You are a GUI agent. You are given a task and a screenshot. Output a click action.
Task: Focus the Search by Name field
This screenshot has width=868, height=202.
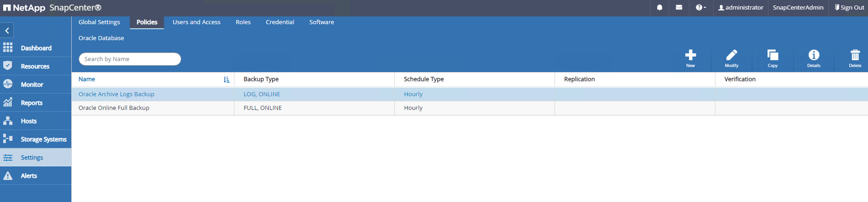click(130, 59)
